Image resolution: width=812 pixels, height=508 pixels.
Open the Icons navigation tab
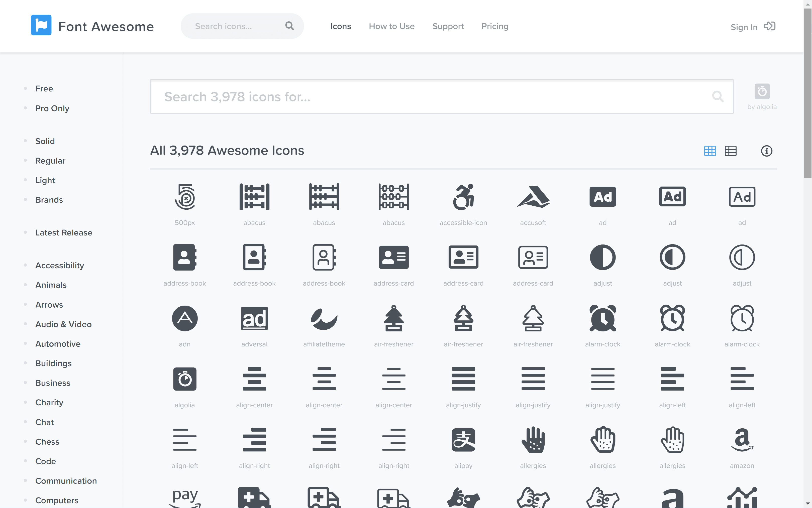(340, 26)
